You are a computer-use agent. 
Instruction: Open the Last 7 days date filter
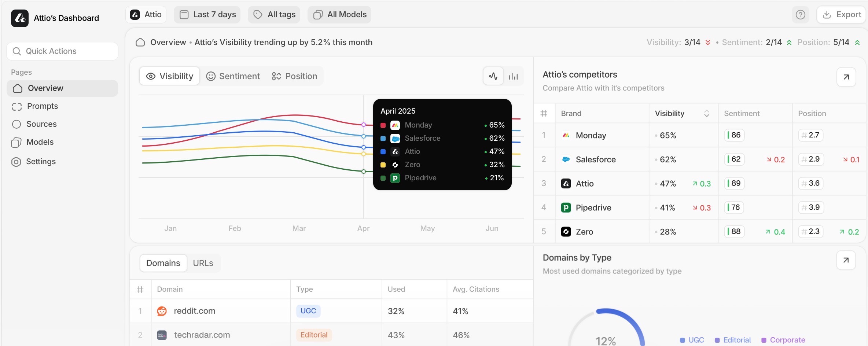(207, 15)
